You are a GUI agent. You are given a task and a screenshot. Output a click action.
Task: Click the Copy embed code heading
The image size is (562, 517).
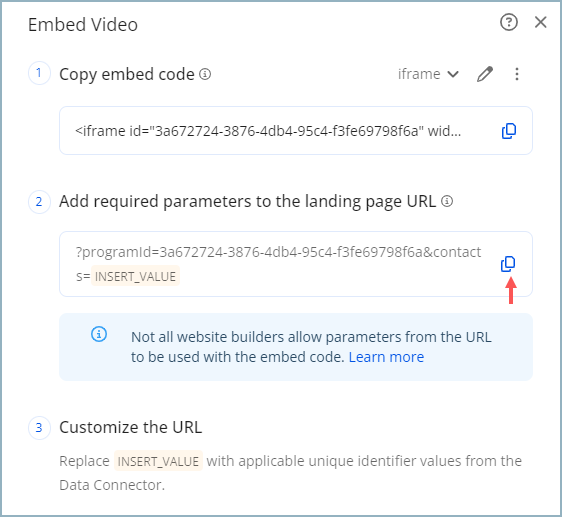pos(127,75)
